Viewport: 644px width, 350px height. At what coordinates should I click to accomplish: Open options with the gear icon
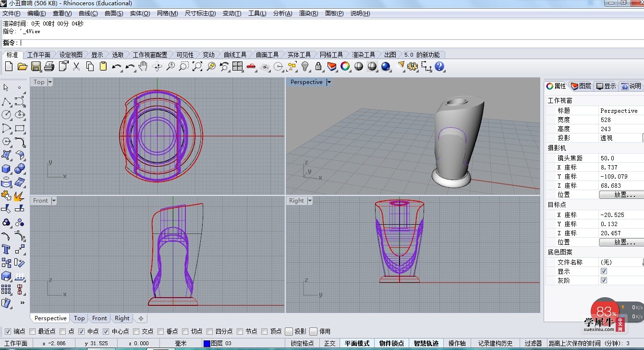(x=413, y=67)
